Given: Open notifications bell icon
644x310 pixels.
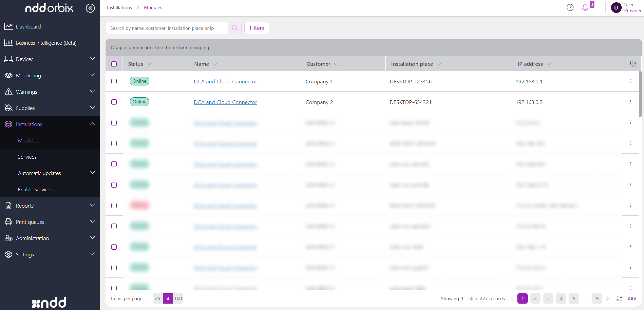Looking at the screenshot, I should (585, 7).
